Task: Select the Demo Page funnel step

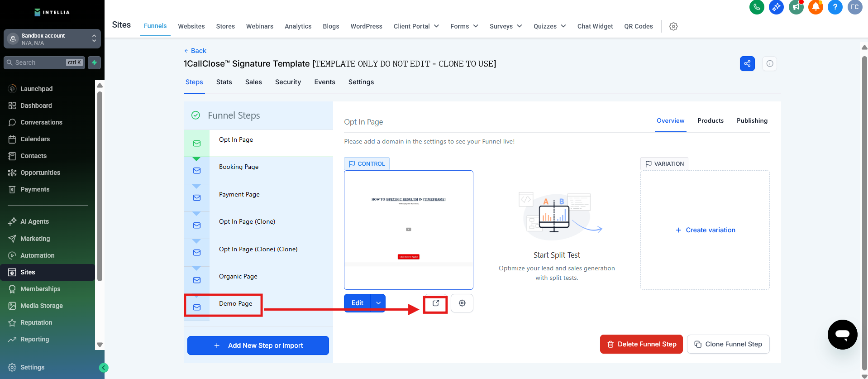Action: click(x=235, y=304)
